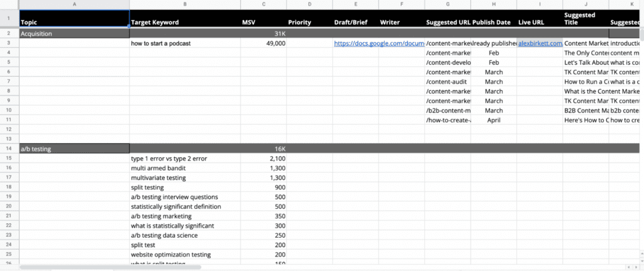Image resolution: width=644 pixels, height=271 pixels.
Task: Select row 3 header
Action: (x=9, y=43)
